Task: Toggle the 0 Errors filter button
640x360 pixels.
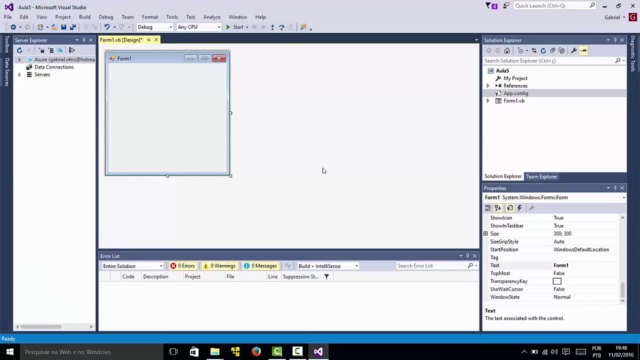Action: pos(182,266)
